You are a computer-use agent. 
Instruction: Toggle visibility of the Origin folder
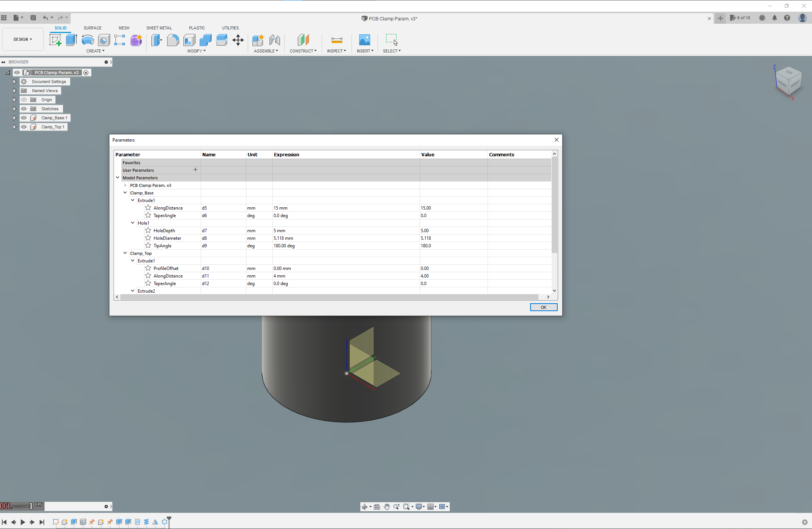tap(24, 100)
